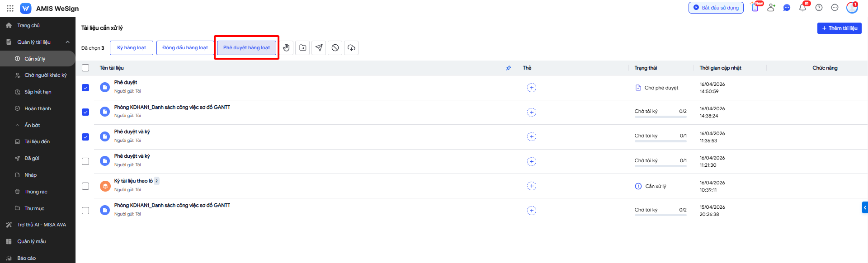Toggle the select-all header checkbox

click(85, 68)
